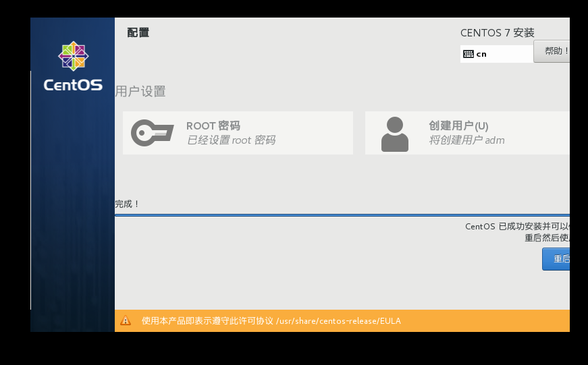Click the EULA license path text in orange bar
This screenshot has height=365, width=588.
tap(338, 320)
